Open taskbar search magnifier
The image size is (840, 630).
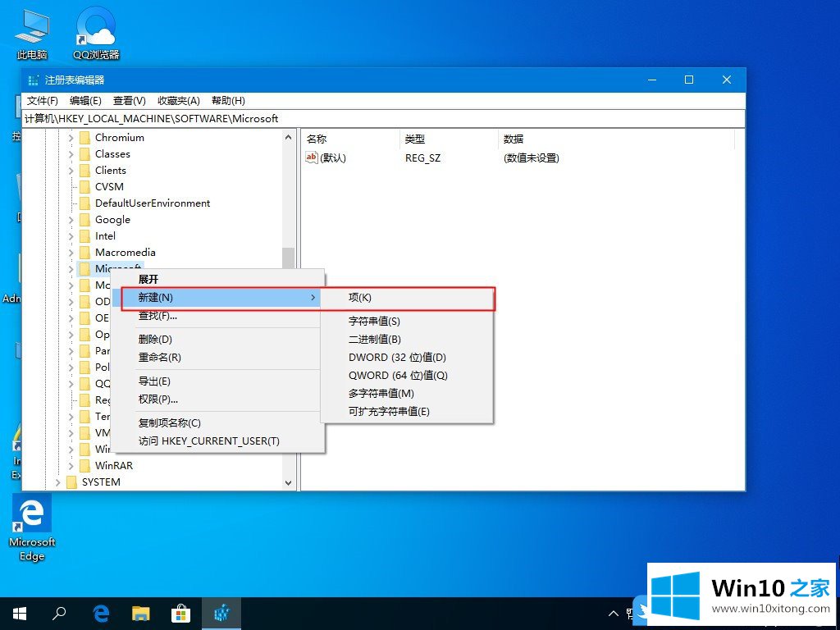(x=59, y=614)
